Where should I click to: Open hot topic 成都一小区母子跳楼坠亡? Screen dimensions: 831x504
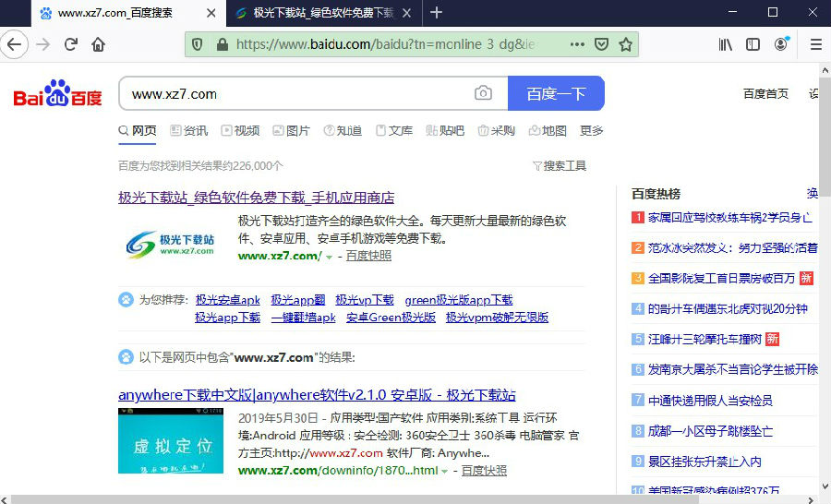(710, 431)
